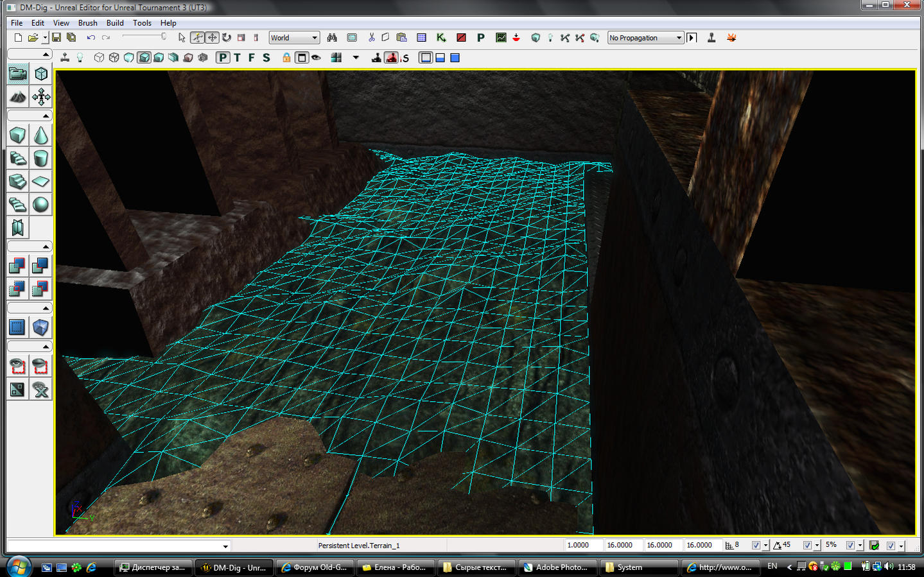Select the Sphere brush builder
Image resolution: width=924 pixels, height=577 pixels.
(x=40, y=205)
